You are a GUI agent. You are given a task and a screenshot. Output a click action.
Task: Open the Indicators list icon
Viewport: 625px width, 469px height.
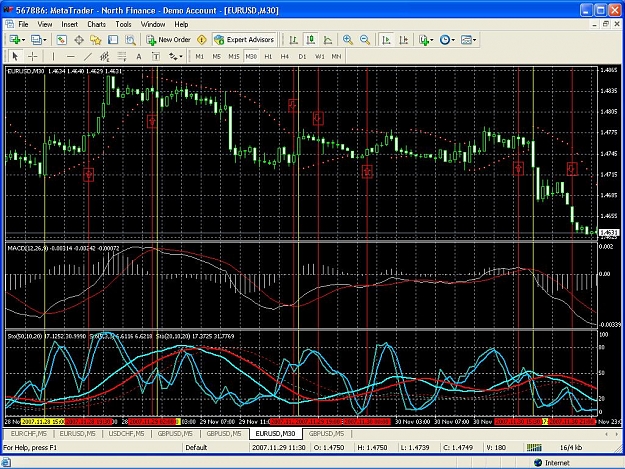pyautogui.click(x=424, y=40)
